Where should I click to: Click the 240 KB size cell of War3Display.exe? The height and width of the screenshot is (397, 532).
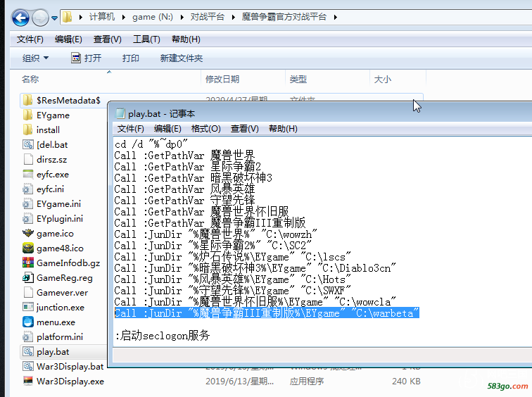(x=406, y=382)
